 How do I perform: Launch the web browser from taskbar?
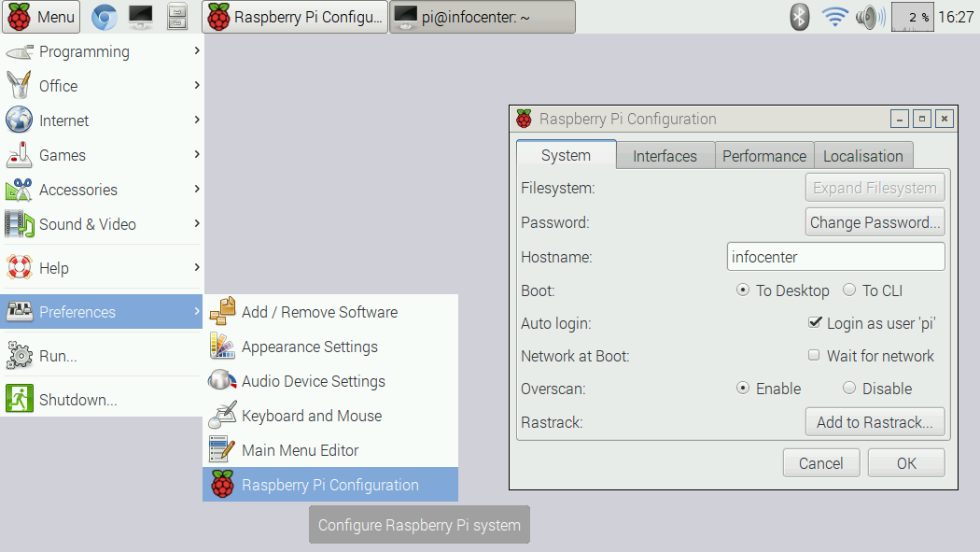(x=105, y=17)
